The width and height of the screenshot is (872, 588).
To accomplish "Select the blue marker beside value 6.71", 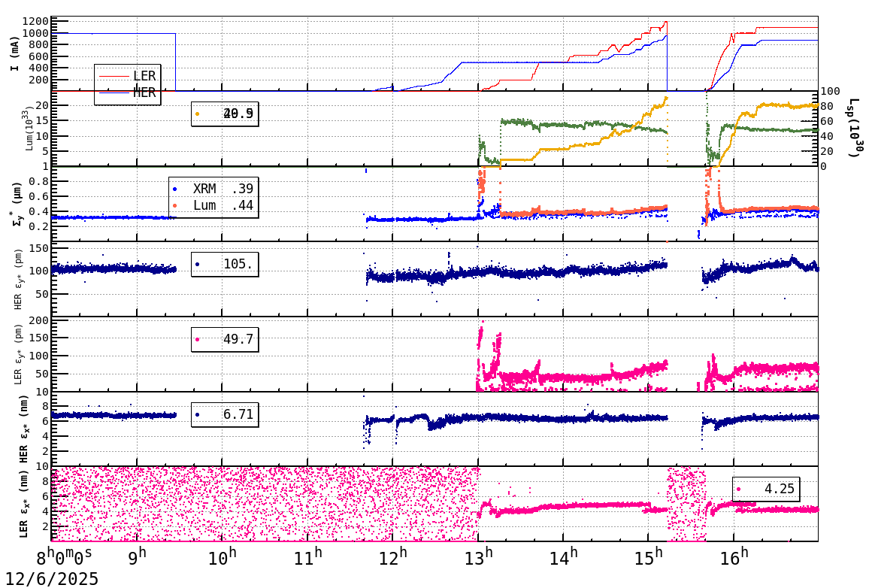I will (198, 414).
